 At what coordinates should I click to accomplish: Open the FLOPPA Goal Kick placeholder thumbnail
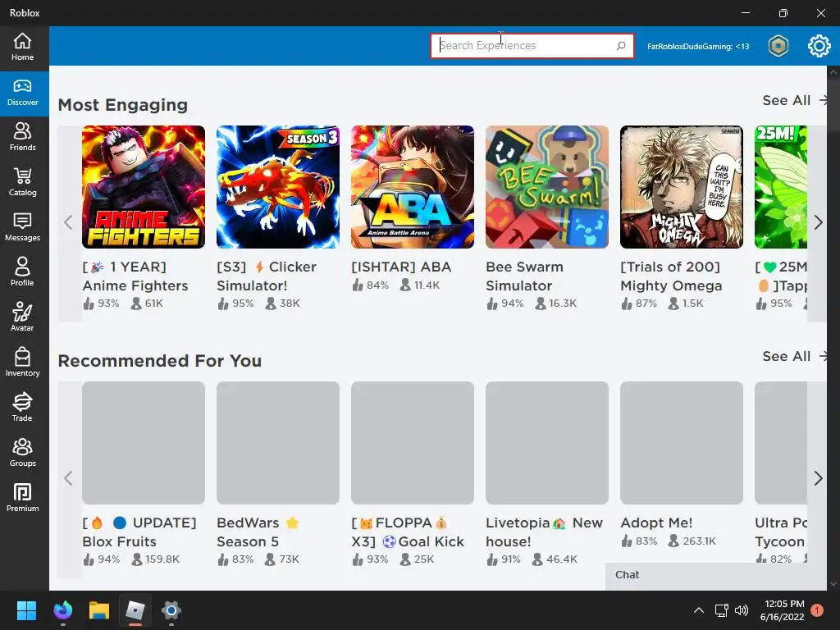pyautogui.click(x=413, y=443)
